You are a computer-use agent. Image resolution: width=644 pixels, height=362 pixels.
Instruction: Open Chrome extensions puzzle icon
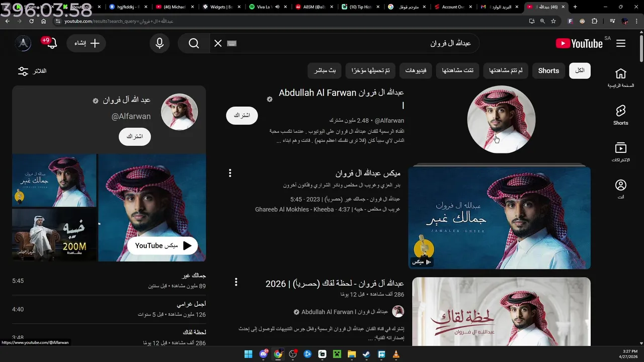595,21
